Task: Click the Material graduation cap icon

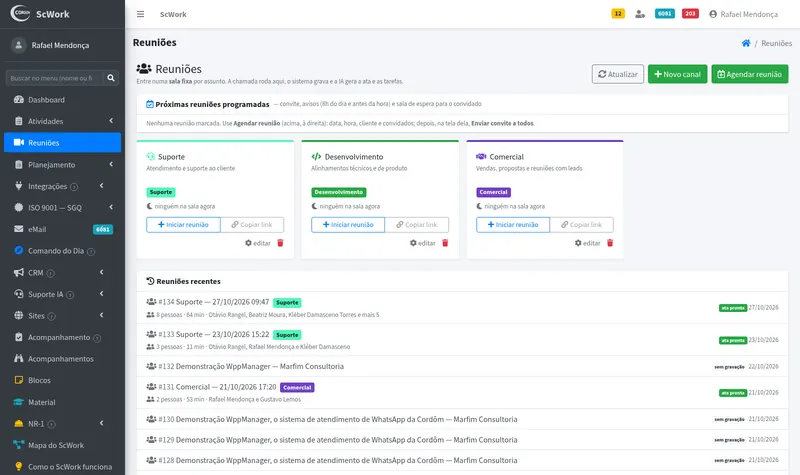Action: click(x=19, y=402)
